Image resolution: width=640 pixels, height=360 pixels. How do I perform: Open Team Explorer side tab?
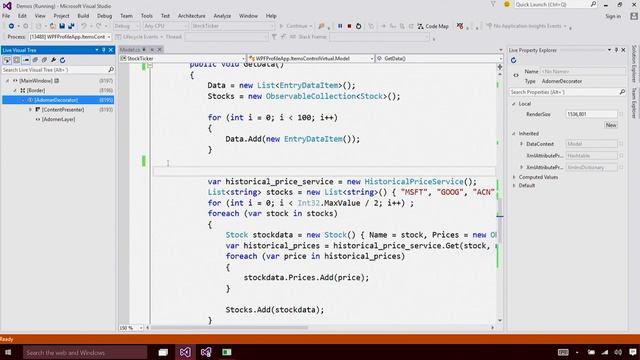(x=634, y=103)
